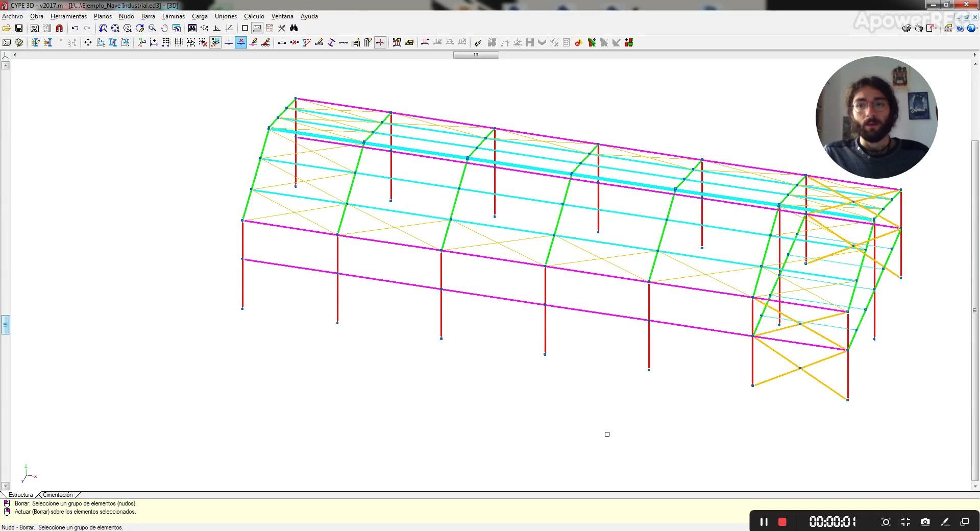
Task: Click the Open file folder icon
Action: (7, 29)
